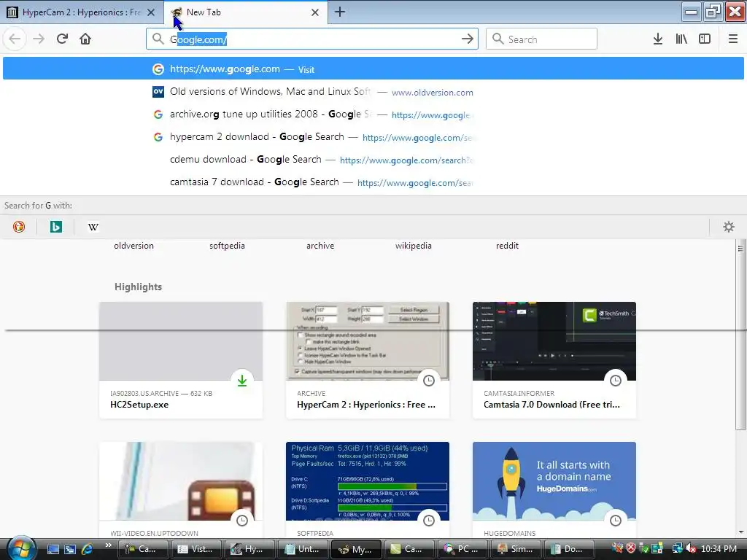The height and width of the screenshot is (560, 747).
Task: Select cdemu download Google Search suggestion
Action: (x=373, y=160)
